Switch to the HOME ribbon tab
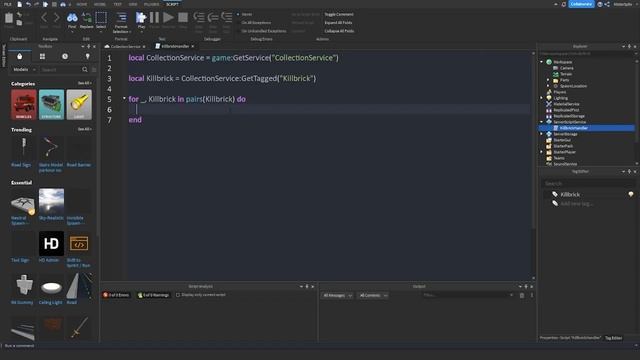The height and width of the screenshot is (360, 640). click(82, 4)
